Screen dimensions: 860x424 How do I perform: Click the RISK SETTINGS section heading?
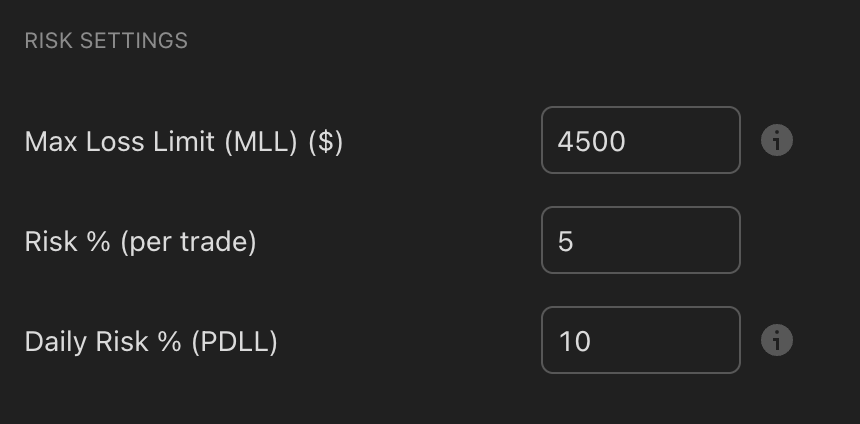[106, 41]
